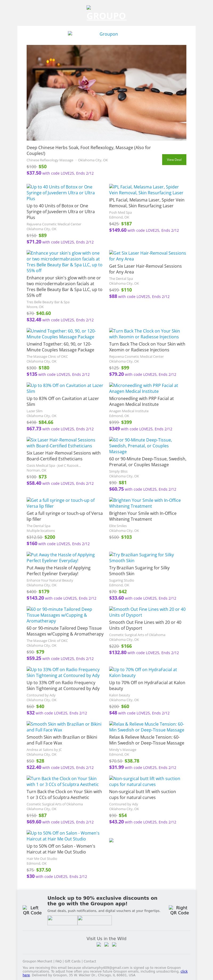Click the Groupon Merchant footer link
This screenshot has width=213, height=980.
tap(38, 961)
